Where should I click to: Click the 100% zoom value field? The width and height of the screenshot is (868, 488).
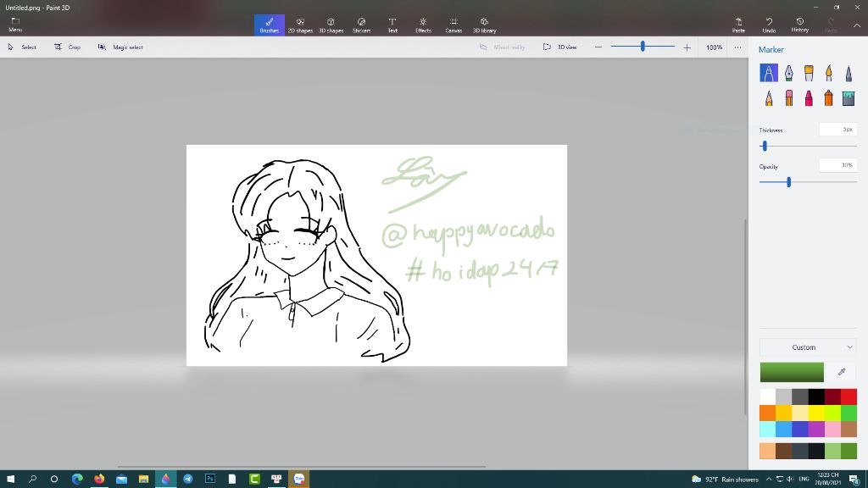click(714, 47)
